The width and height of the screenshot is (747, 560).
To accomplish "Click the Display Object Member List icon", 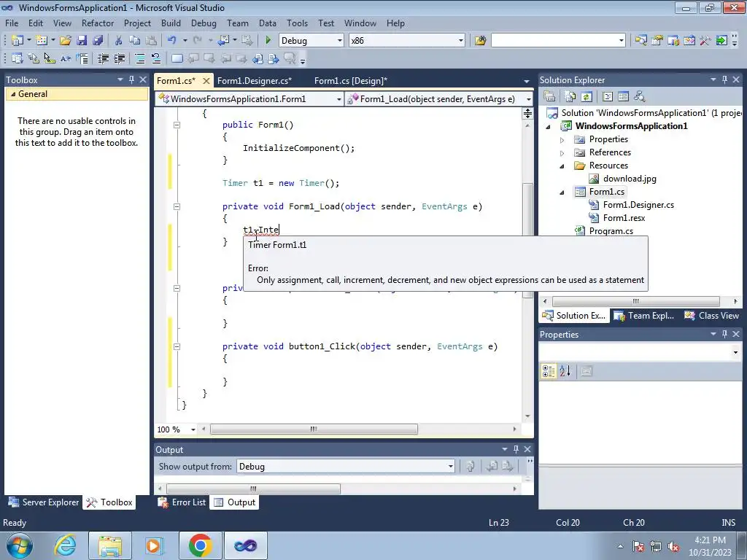I will [18, 58].
